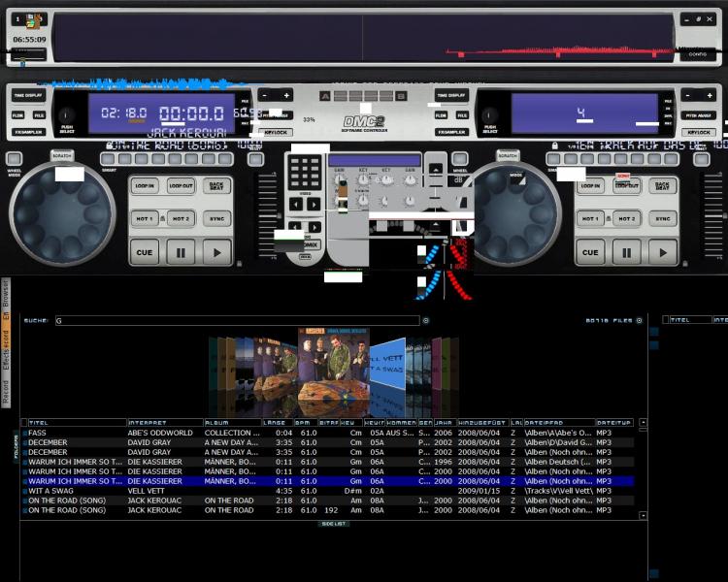Toggle KEYLOCK on the right deck
This screenshot has height=582, width=728.
pos(699,132)
